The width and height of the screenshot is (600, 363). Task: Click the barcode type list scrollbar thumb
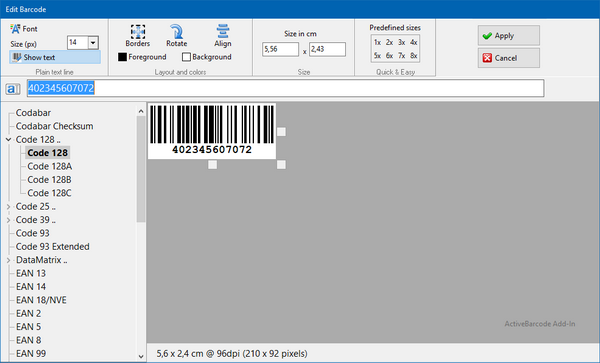pyautogui.click(x=141, y=169)
